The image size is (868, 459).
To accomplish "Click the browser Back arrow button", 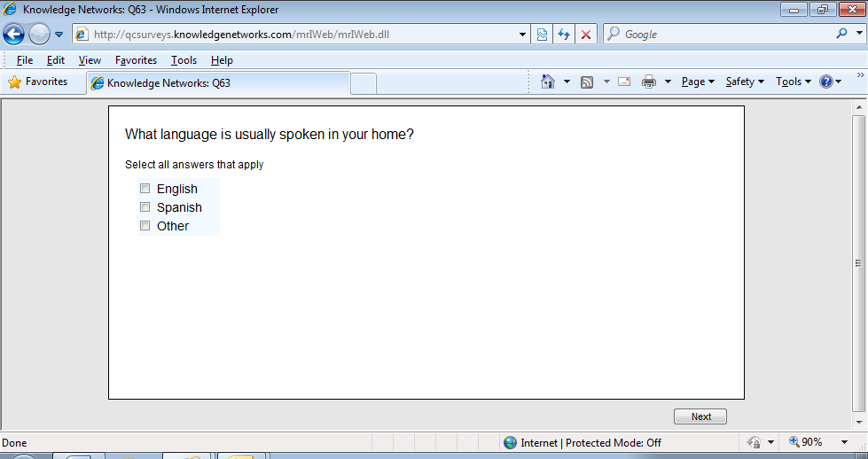I will pos(14,35).
